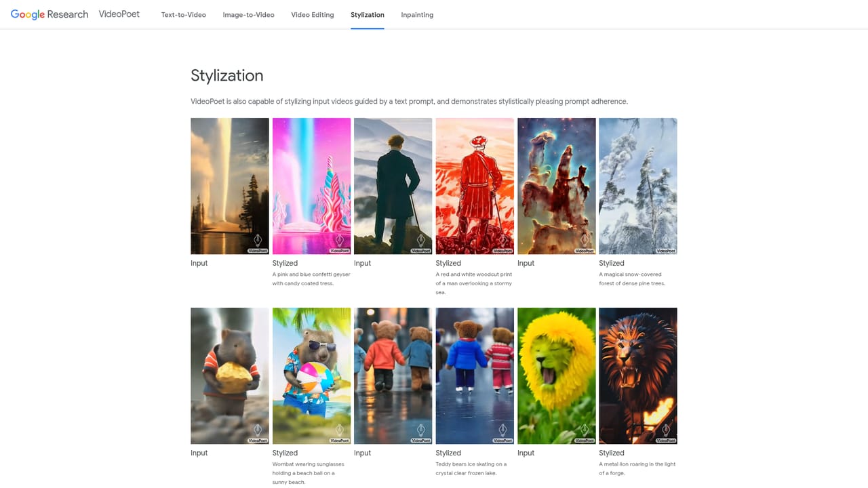Jump to the Inpainting tab
Viewport: 868px width, 488px height.
coord(417,15)
